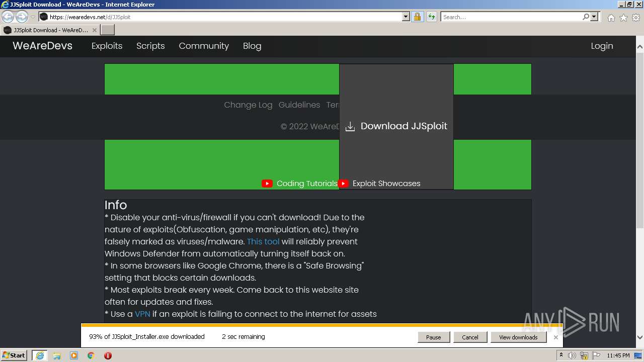Click the browser Back arrow button
The width and height of the screenshot is (644, 362).
click(8, 17)
